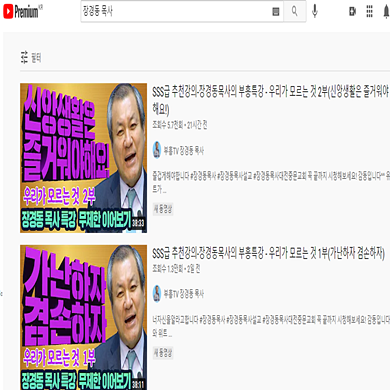Click the 조회수 2일 전 text of 1부 video
Image resolution: width=390 pixels, height=390 pixels.
(x=176, y=268)
